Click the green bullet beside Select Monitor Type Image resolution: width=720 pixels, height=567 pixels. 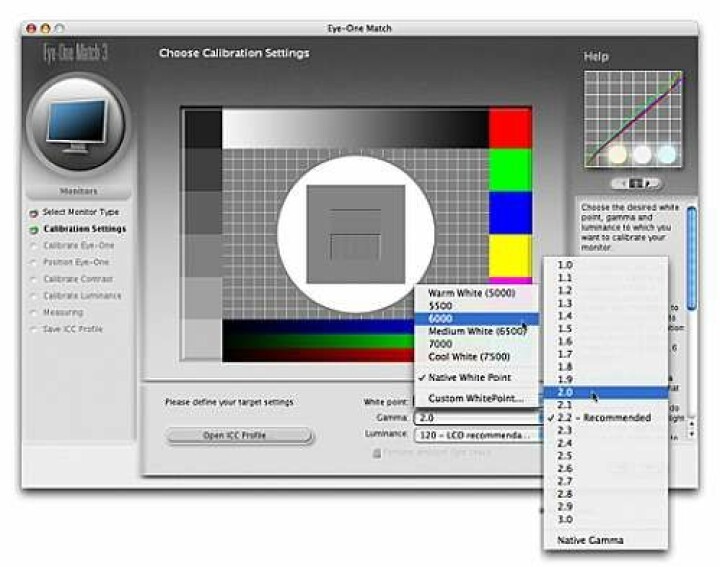[x=33, y=213]
